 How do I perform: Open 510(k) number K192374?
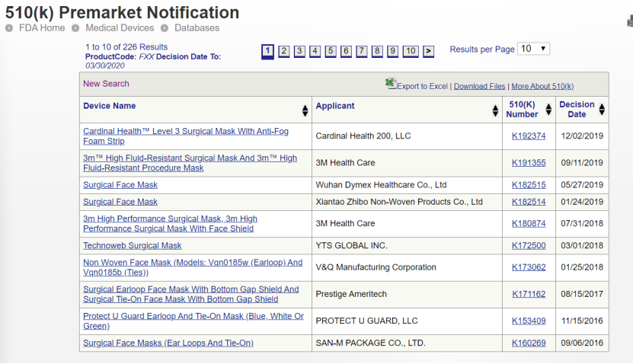(529, 136)
